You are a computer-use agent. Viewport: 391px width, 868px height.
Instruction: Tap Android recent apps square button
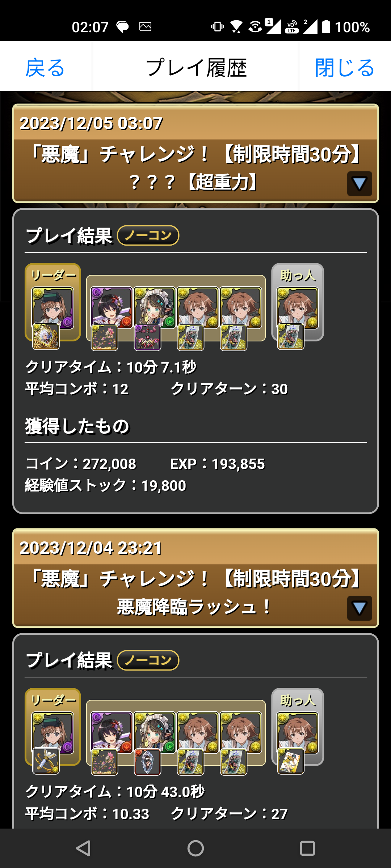(307, 848)
